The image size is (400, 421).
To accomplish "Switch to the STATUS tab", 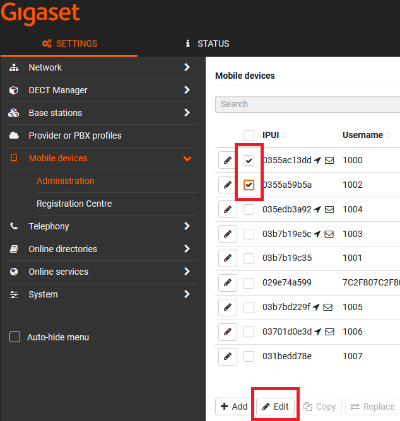I will pyautogui.click(x=207, y=44).
